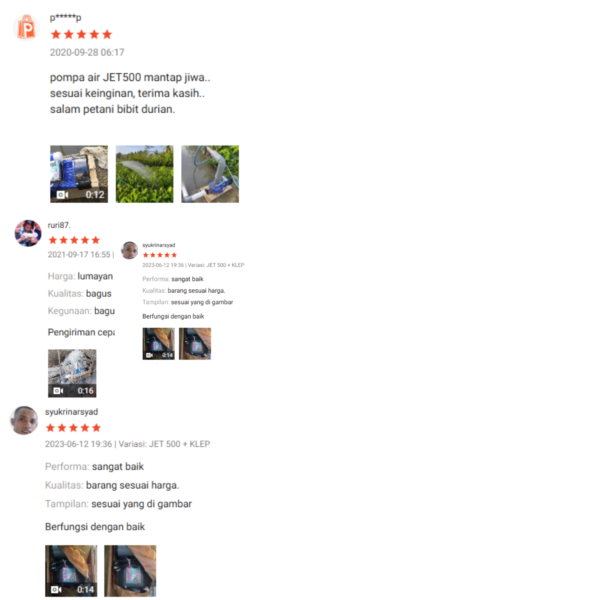Open the photo of the pump with pipe
The image size is (600, 600).
click(210, 174)
